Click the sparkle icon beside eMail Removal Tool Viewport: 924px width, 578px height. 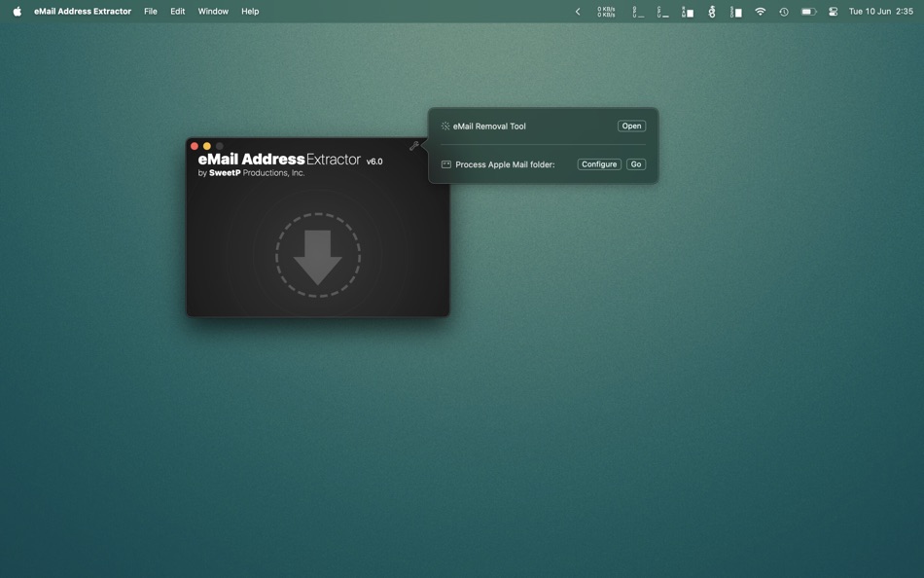pos(445,126)
